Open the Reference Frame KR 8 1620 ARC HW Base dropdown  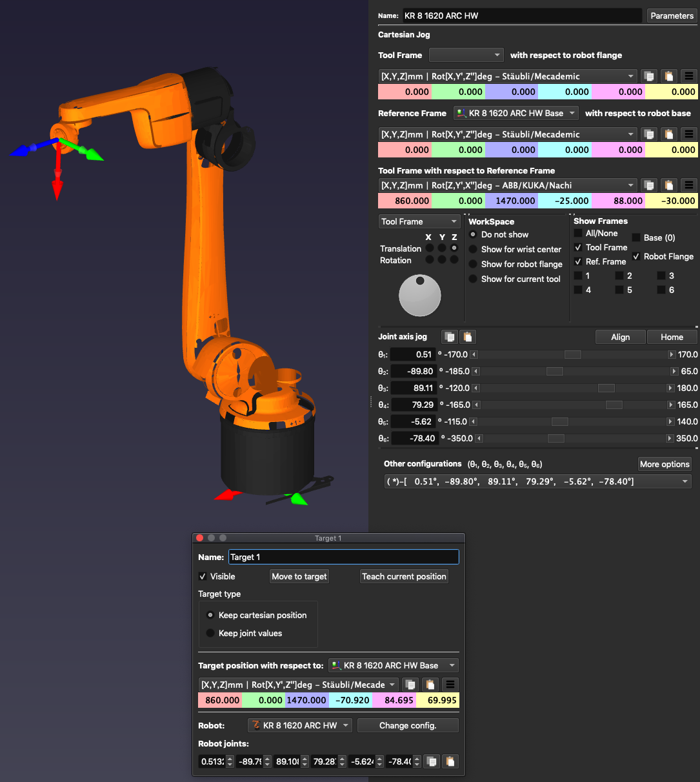click(515, 113)
